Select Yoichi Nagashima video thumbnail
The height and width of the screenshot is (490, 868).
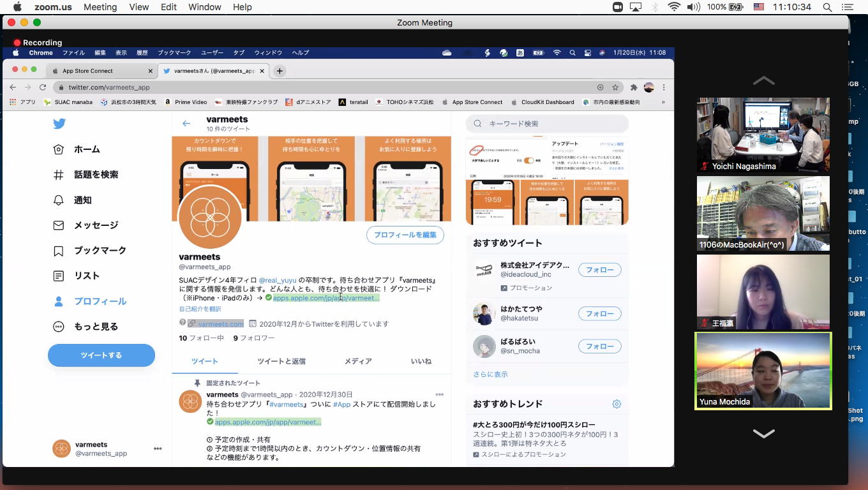763,135
